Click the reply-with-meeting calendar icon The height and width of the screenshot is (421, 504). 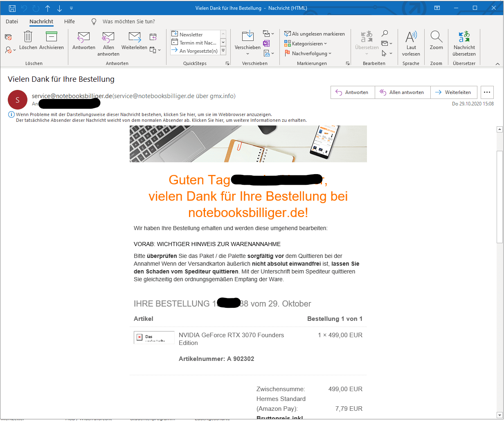point(153,37)
